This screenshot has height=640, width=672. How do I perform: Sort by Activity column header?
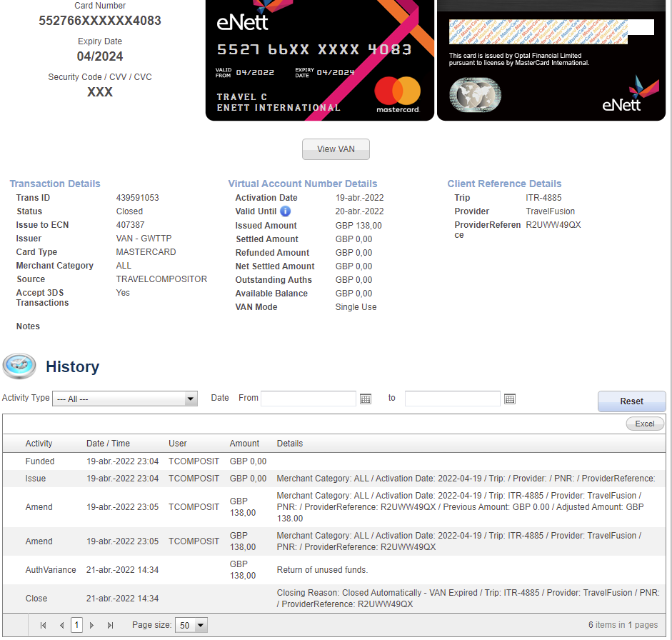[x=39, y=444]
